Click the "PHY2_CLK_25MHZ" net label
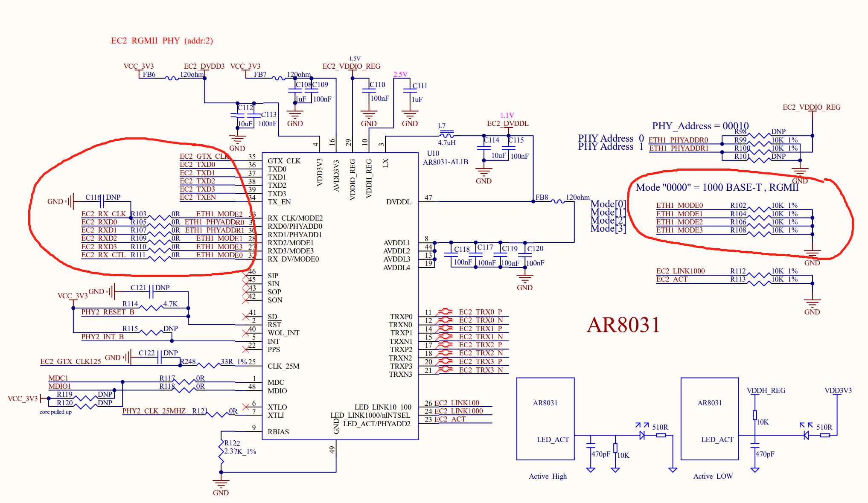This screenshot has width=868, height=503. pos(154,411)
